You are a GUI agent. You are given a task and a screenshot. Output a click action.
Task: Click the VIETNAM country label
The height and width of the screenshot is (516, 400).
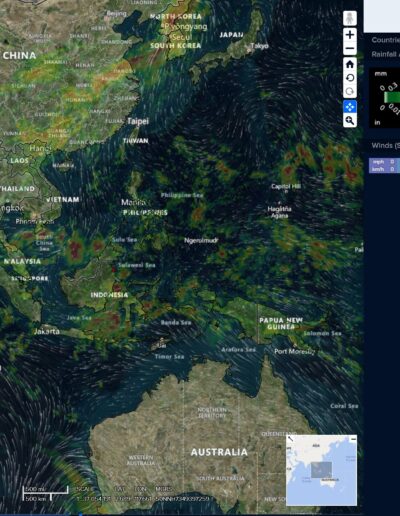coord(63,199)
